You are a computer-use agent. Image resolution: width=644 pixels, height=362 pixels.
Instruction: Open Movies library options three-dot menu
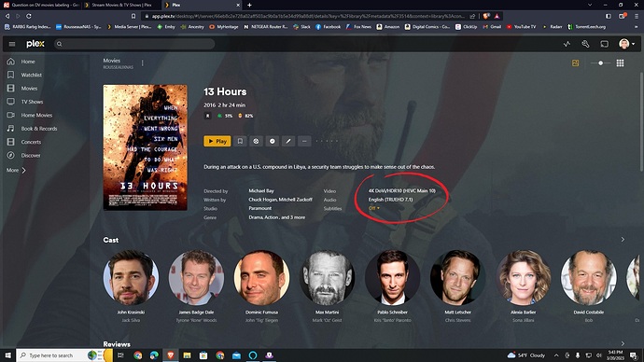coord(143,63)
